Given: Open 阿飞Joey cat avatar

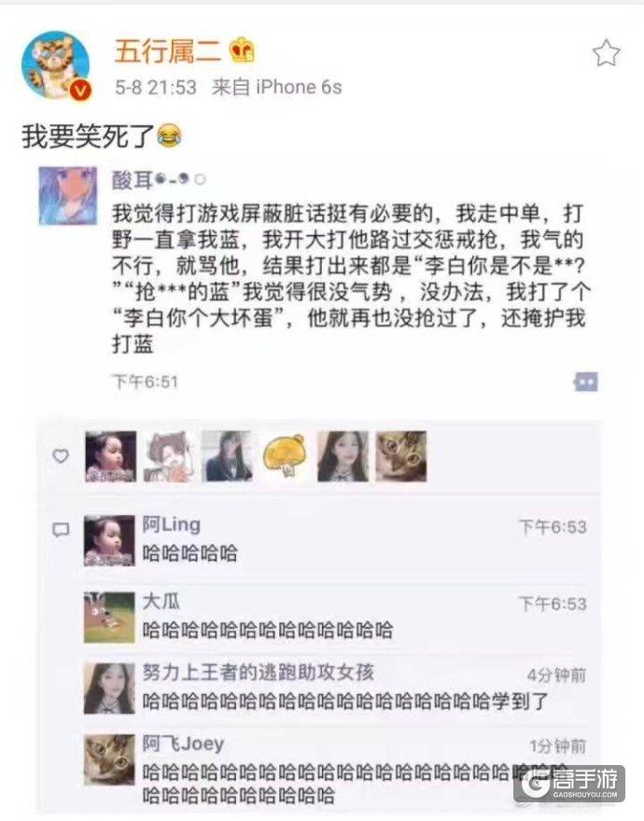Looking at the screenshot, I should pyautogui.click(x=109, y=759).
